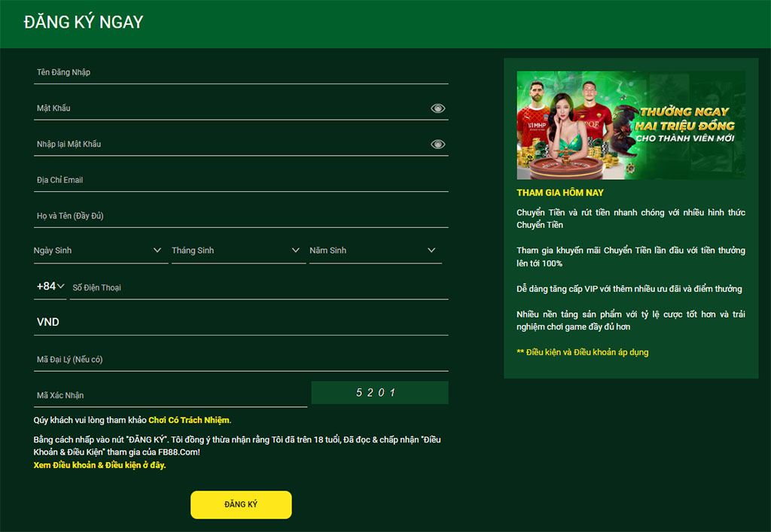Click the Số Điện Thoại phone field

pyautogui.click(x=258, y=287)
